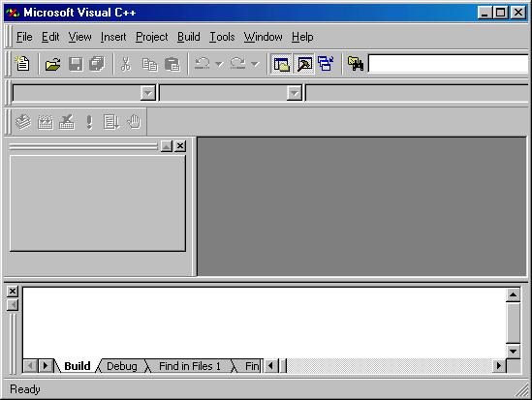Open the Redo history dropdown arrow
This screenshot has width=532, height=400.
point(255,63)
